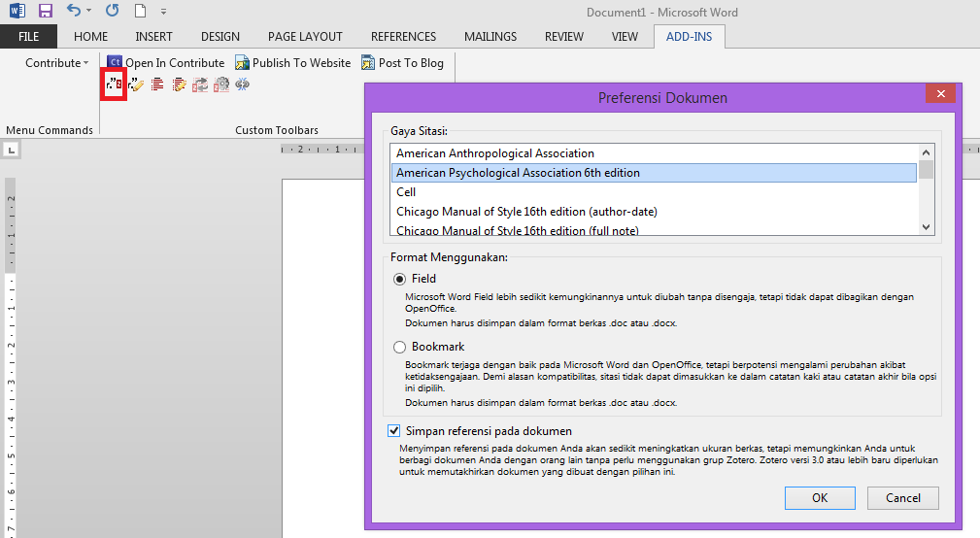The image size is (980, 538).
Task: Open the Undo history dropdown arrow
Action: (88, 11)
